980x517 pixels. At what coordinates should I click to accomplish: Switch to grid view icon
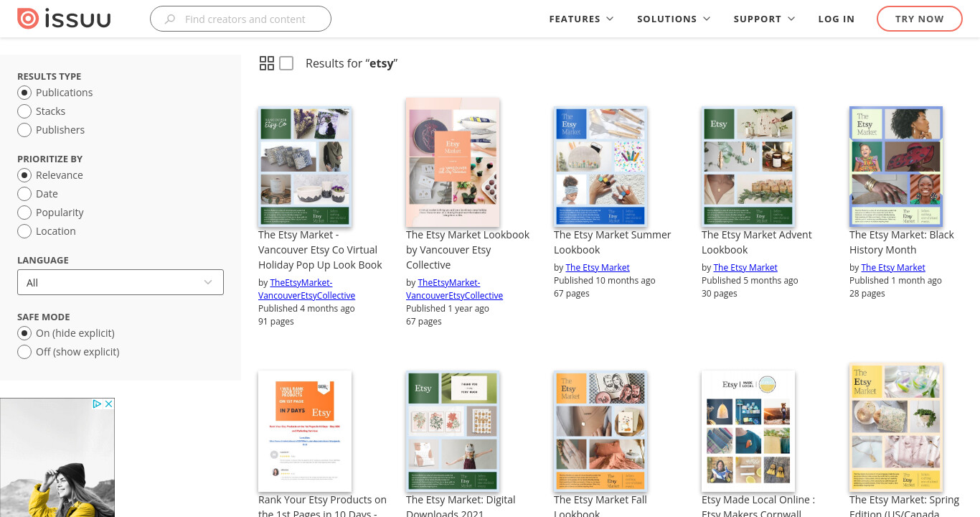click(267, 63)
